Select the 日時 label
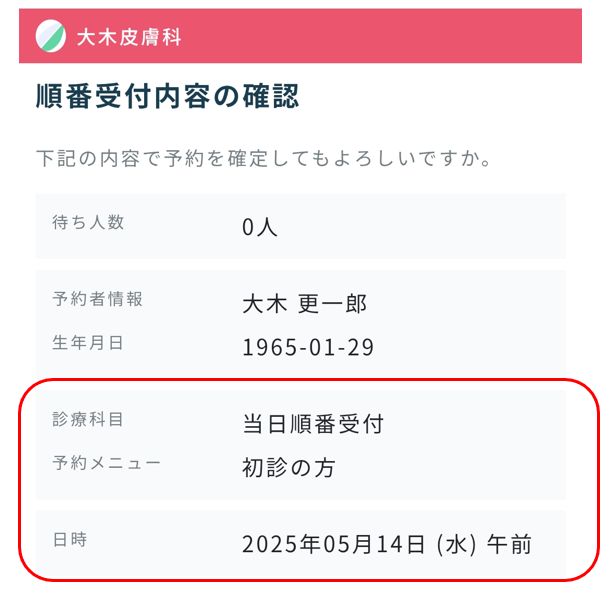Viewport: 612px width, 595px height. pos(70,539)
